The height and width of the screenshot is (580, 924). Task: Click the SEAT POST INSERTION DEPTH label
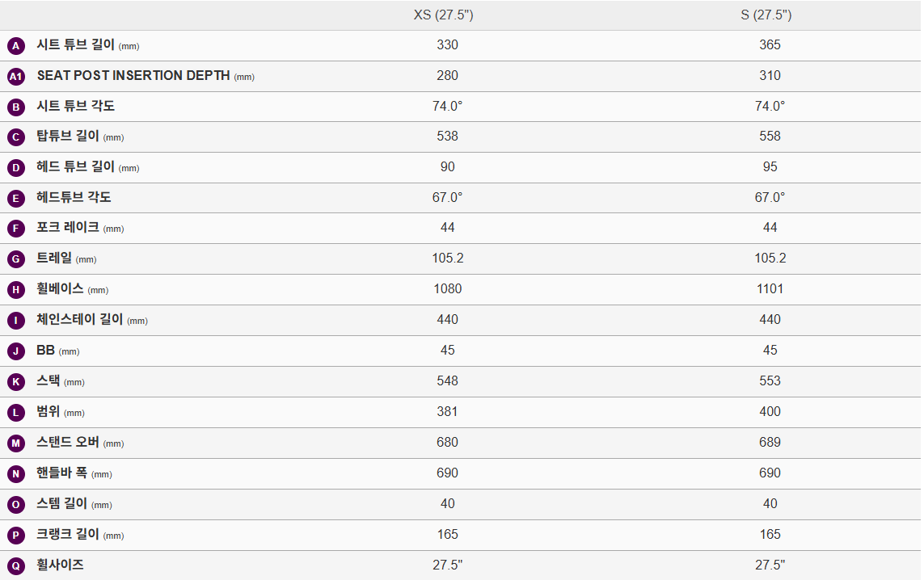[133, 76]
